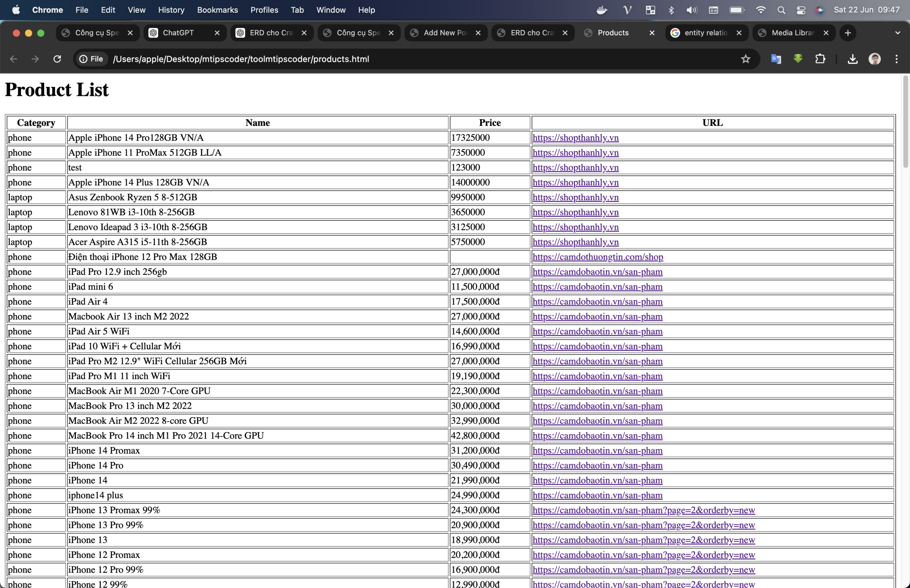Viewport: 910px width, 588px height.
Task: Click the Price column header
Action: [490, 123]
